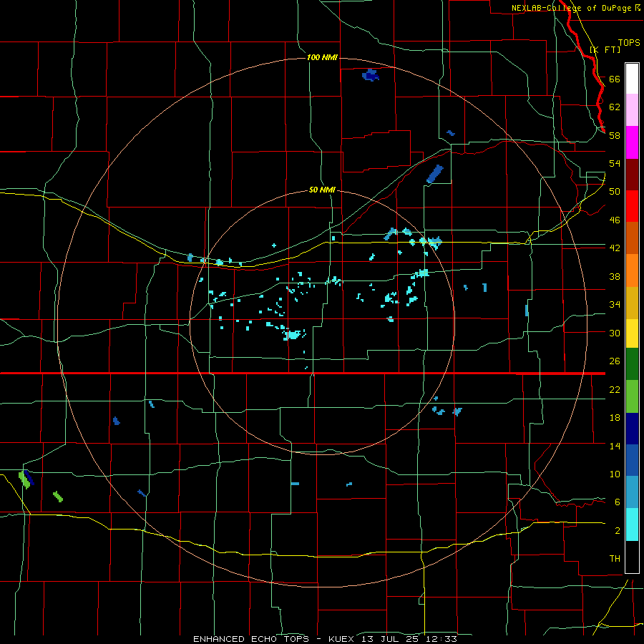Click the '26' legend value
The image size is (644, 644).
point(615,361)
